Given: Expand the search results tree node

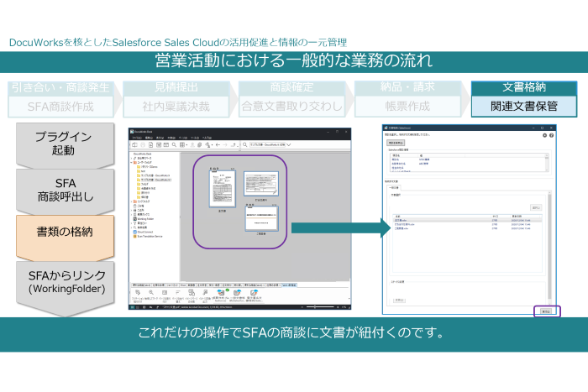Looking at the screenshot, I should click(131, 227).
